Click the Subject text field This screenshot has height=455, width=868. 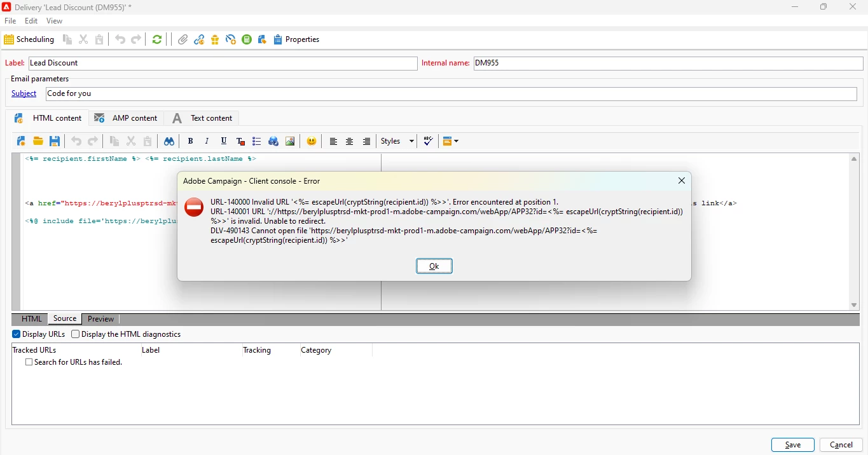pos(451,94)
